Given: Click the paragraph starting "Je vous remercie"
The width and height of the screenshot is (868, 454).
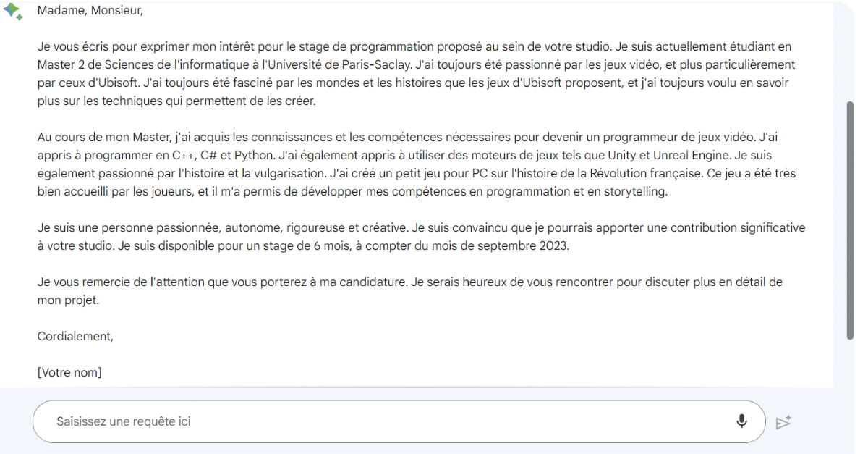Looking at the screenshot, I should (x=410, y=291).
